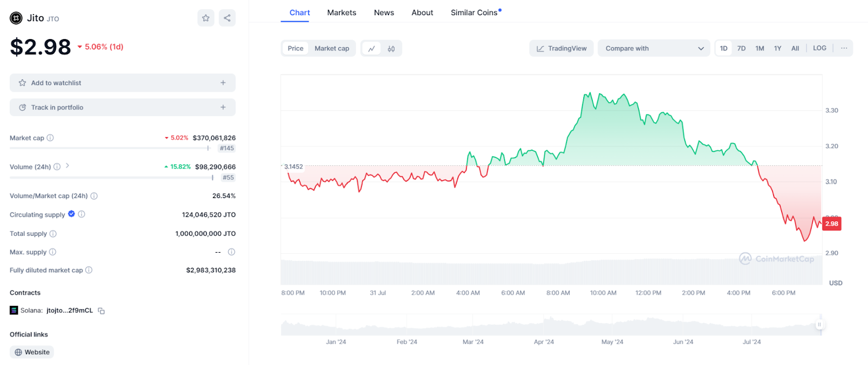The image size is (868, 365).
Task: Click the $98,290,666 volume value
Action: [215, 167]
